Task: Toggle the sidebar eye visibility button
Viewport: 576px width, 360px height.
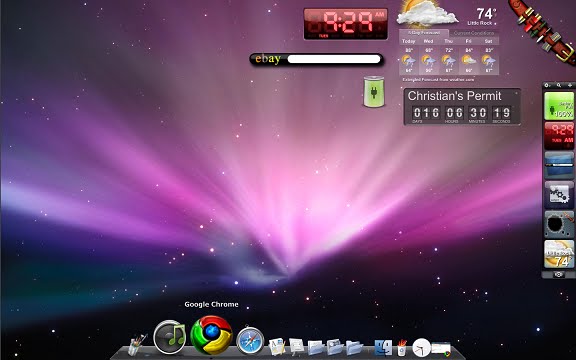Action: coord(559,274)
